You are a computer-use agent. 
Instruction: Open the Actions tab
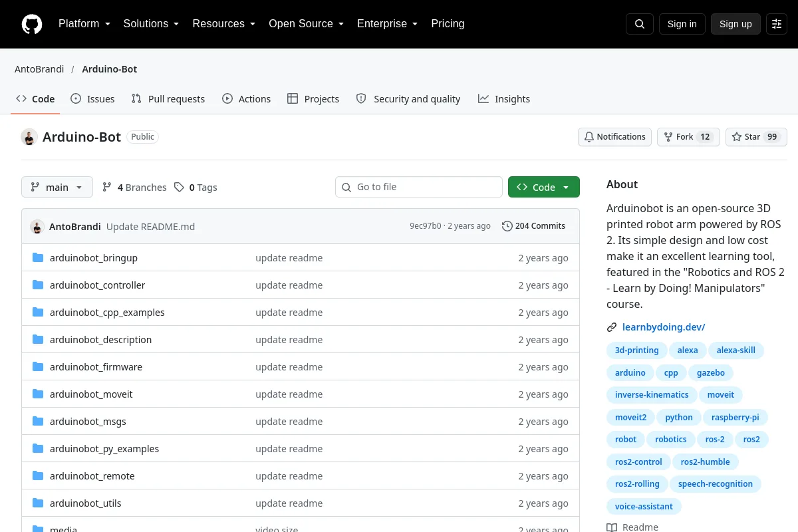tap(246, 99)
